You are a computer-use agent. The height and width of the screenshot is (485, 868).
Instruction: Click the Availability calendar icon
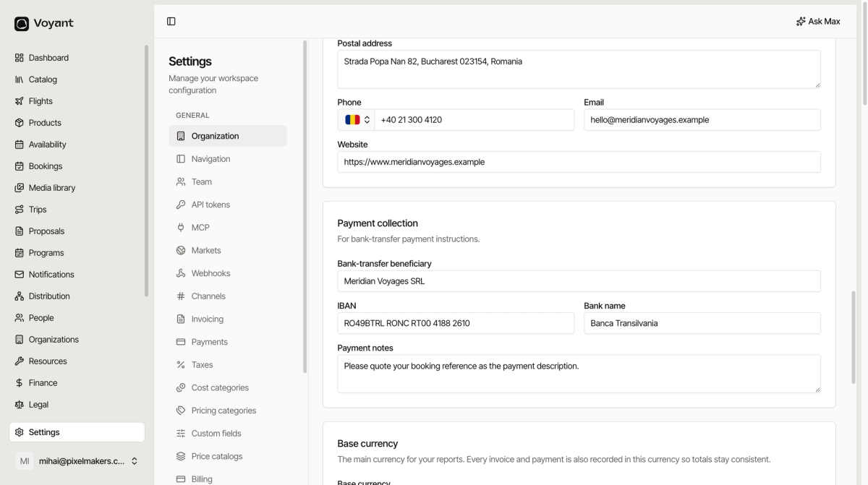(20, 145)
